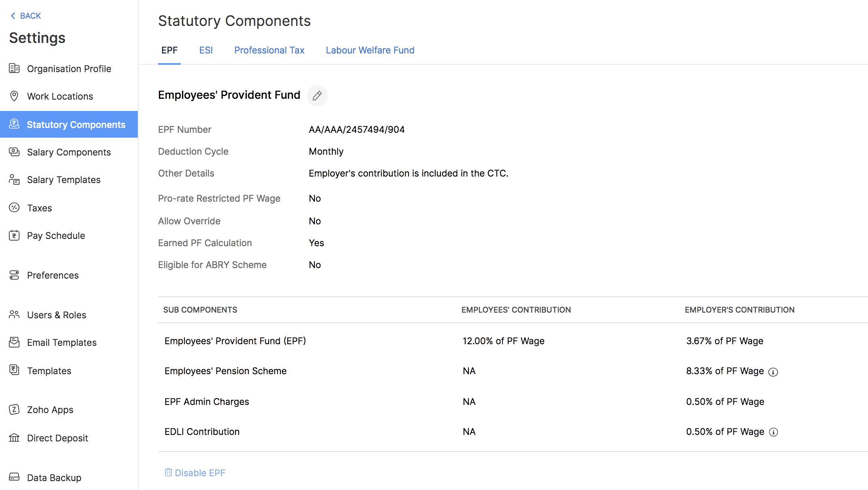Click the Pay Schedule calendar icon
The image size is (868, 490).
[x=14, y=235]
